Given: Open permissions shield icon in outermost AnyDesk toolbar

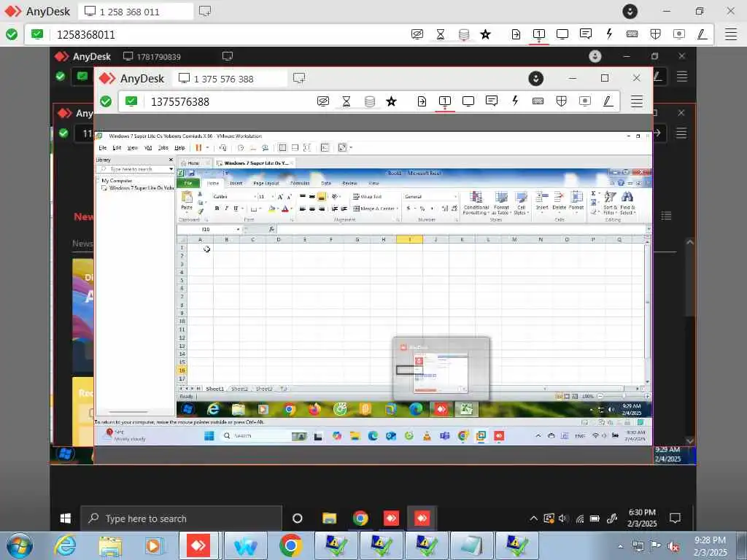Looking at the screenshot, I should click(x=656, y=34).
